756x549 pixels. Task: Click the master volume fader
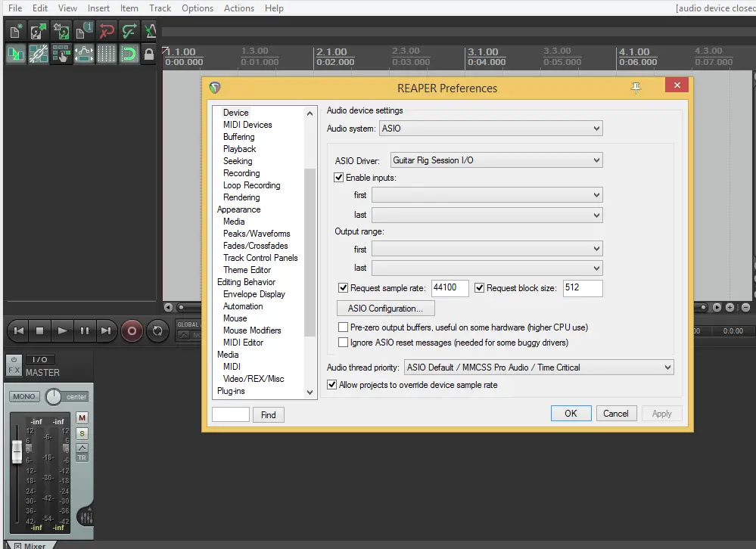[17, 451]
